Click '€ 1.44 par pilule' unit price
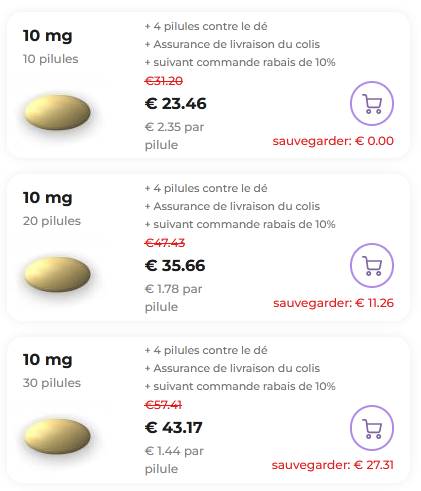Image resolution: width=421 pixels, height=491 pixels. pyautogui.click(x=174, y=460)
